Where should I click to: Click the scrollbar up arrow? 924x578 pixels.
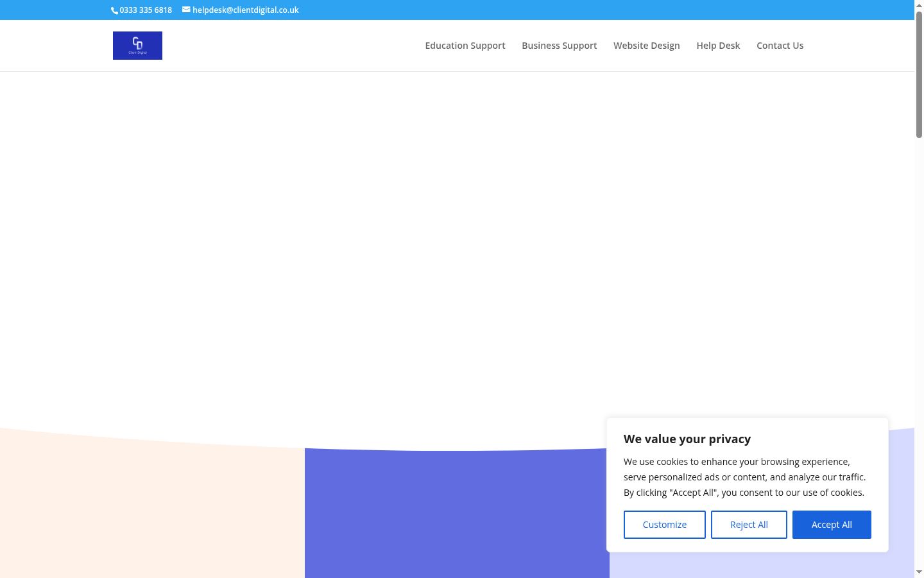pyautogui.click(x=919, y=5)
